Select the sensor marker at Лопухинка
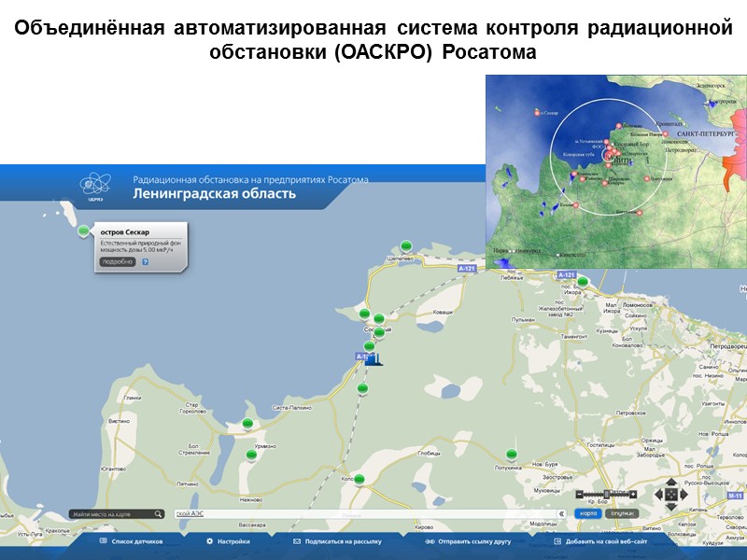 (512, 455)
